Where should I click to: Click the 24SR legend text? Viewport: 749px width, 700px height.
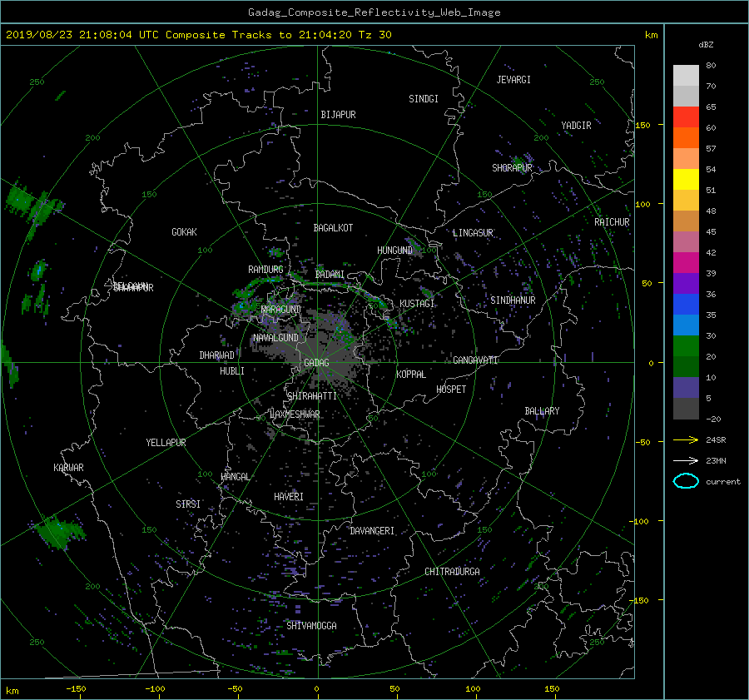716,440
